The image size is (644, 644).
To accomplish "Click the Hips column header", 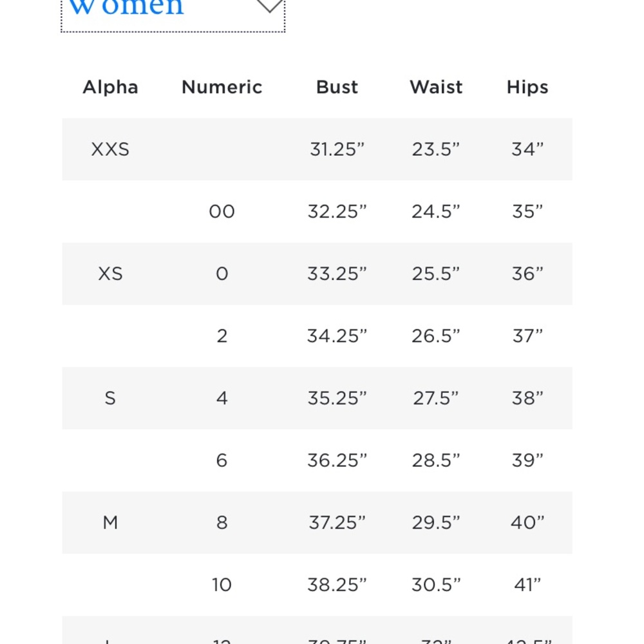I will tap(527, 88).
